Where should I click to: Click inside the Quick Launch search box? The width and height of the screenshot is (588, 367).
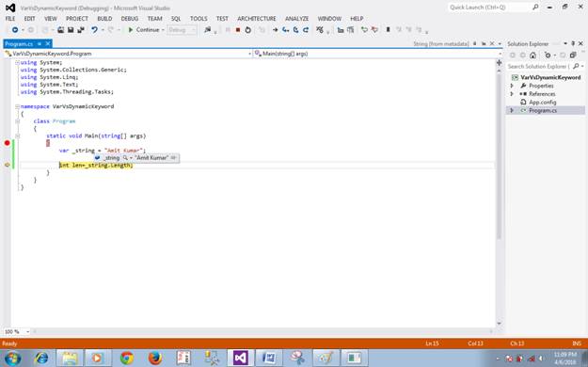[489, 8]
